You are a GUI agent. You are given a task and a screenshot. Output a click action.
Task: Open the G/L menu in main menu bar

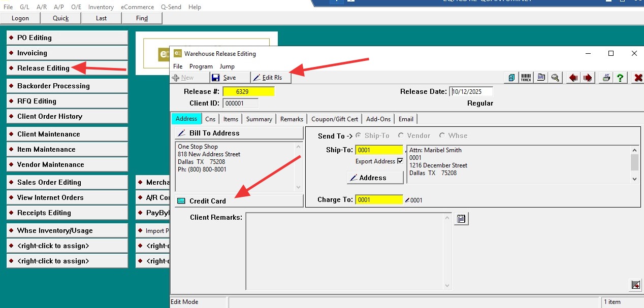click(x=25, y=7)
